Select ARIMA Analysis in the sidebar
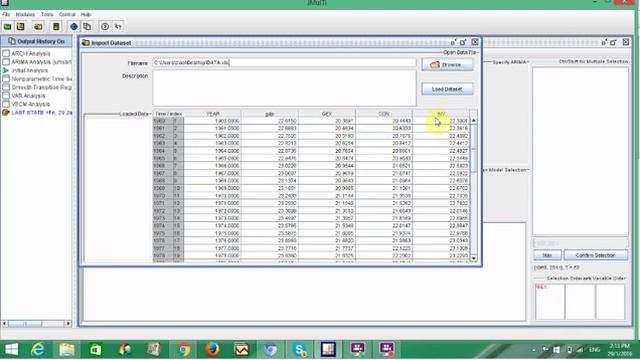 point(41,62)
